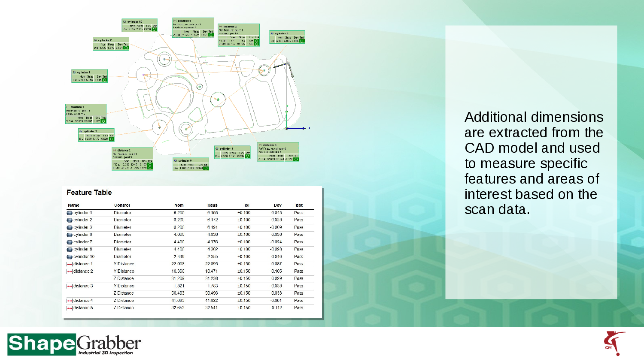This screenshot has height=362, width=644.
Task: Click the Meas column header
Action: (x=213, y=205)
